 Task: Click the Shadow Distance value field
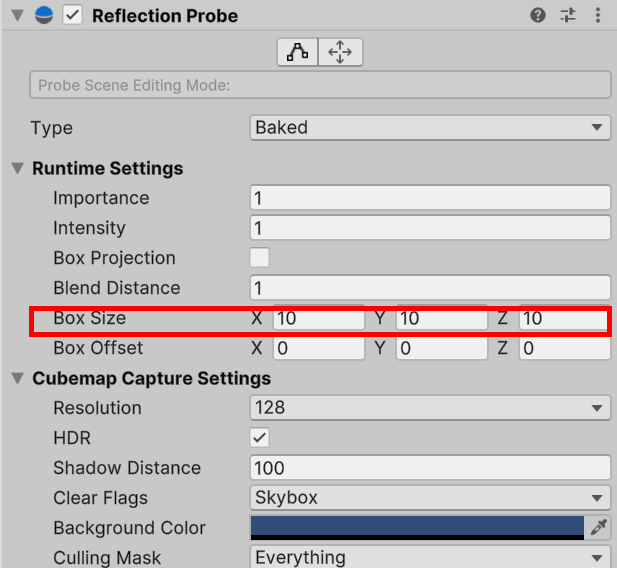[x=430, y=468]
